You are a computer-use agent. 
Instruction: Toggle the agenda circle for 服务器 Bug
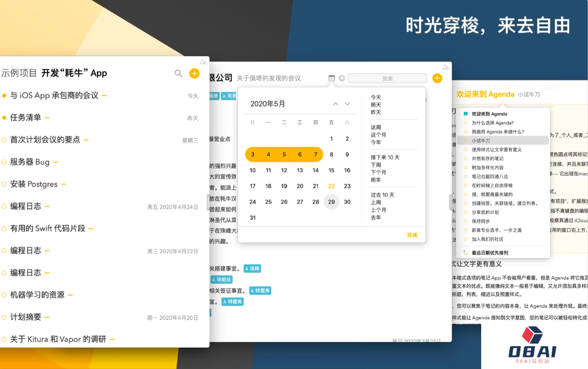coord(4,162)
